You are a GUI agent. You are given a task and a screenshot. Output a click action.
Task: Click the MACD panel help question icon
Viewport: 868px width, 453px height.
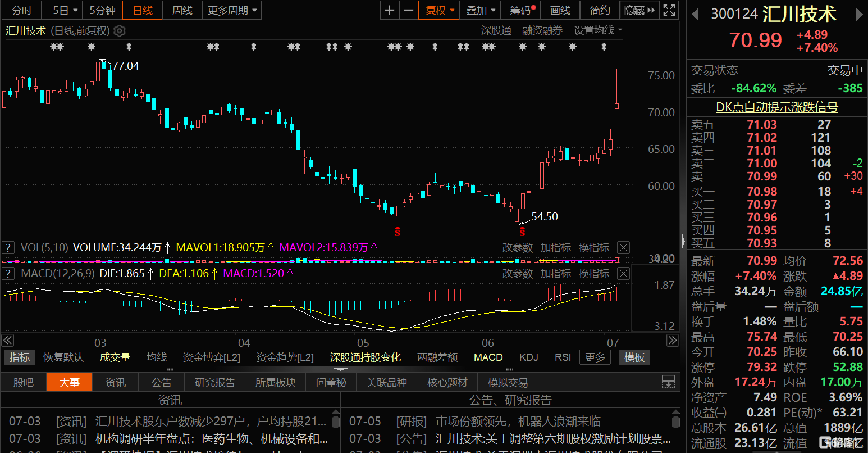click(x=8, y=273)
